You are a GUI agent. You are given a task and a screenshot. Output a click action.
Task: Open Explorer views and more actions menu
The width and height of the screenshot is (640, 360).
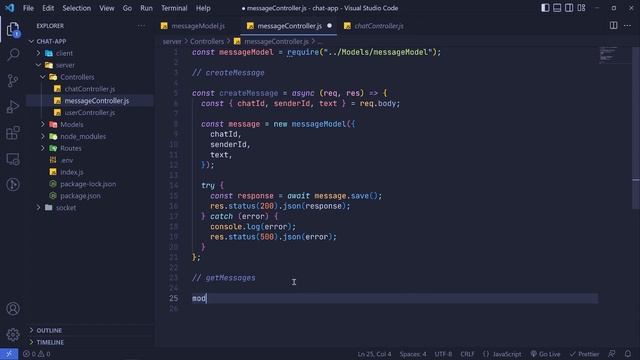pos(141,26)
